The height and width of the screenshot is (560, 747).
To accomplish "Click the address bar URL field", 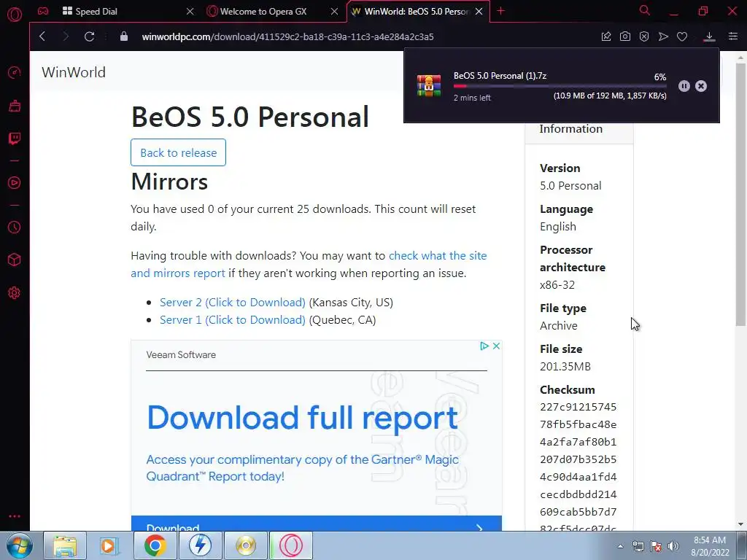I will pyautogui.click(x=287, y=36).
